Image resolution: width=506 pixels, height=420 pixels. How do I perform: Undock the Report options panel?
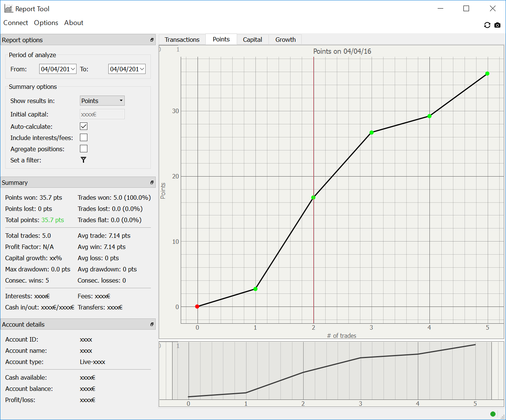[152, 40]
